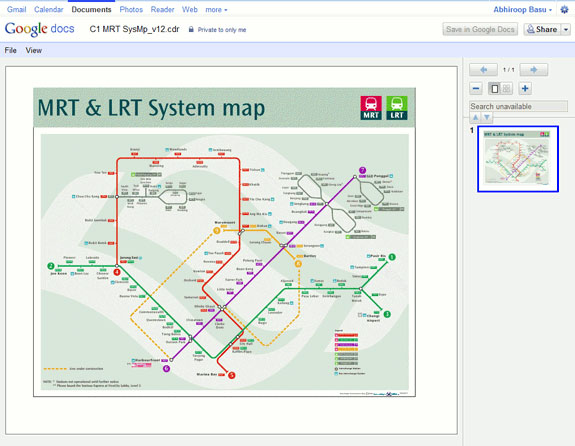575x446 pixels.
Task: Open the Reader link
Action: pos(162,10)
